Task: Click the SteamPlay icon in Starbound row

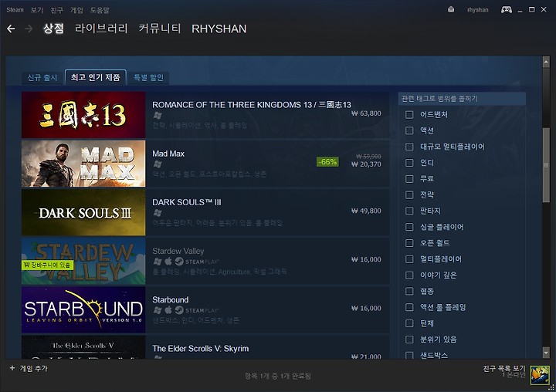Action: pos(179,310)
